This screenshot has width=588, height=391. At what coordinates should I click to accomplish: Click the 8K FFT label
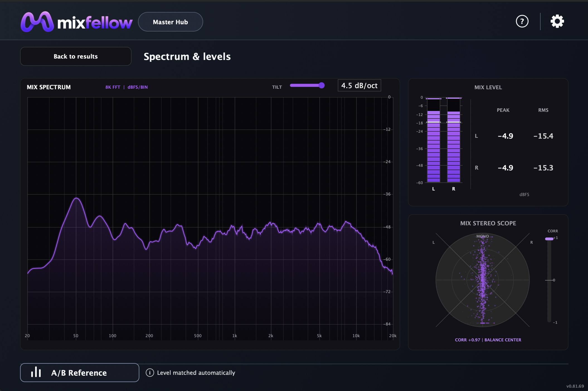pyautogui.click(x=113, y=87)
